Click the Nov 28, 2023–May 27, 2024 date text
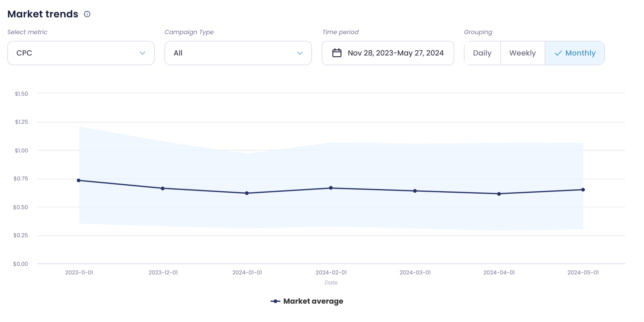 396,53
